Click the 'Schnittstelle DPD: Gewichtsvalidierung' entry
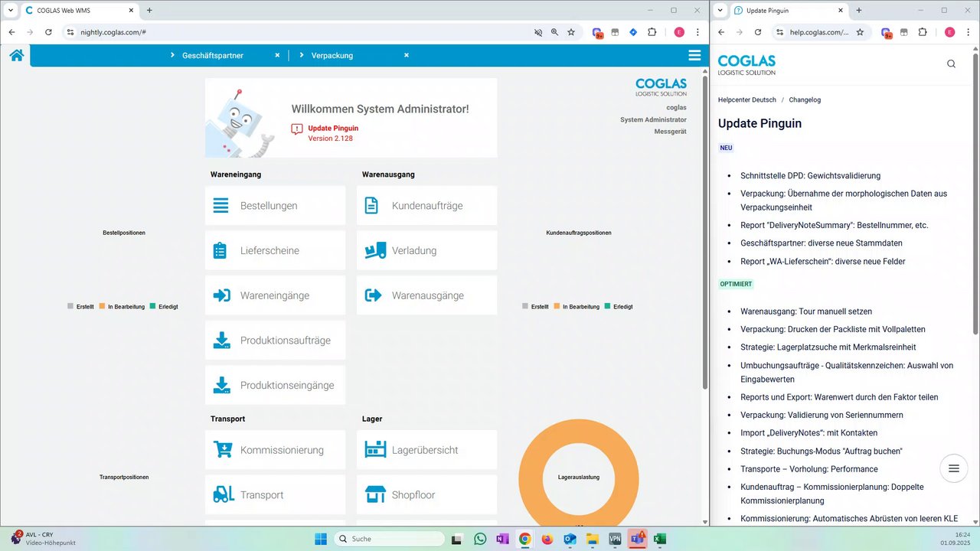This screenshot has height=551, width=980. pos(810,176)
